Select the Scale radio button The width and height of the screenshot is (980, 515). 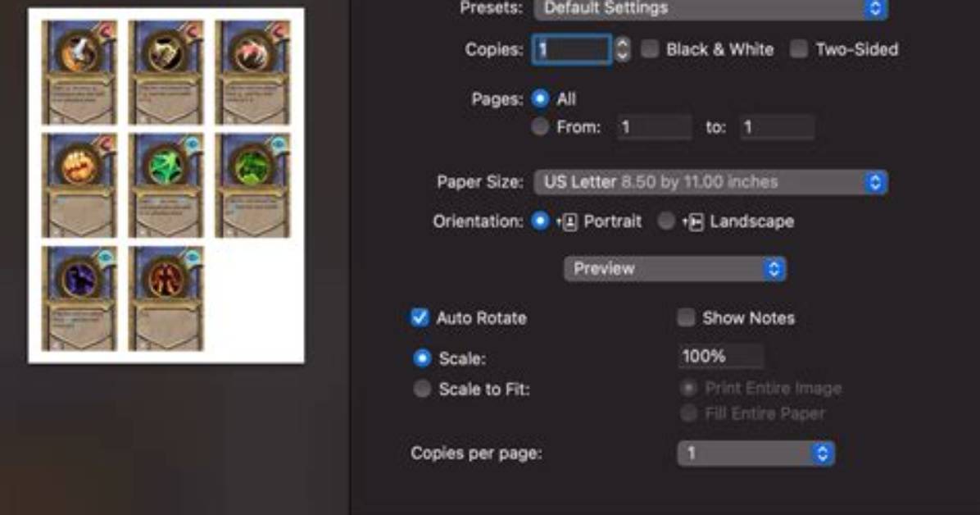pos(422,358)
